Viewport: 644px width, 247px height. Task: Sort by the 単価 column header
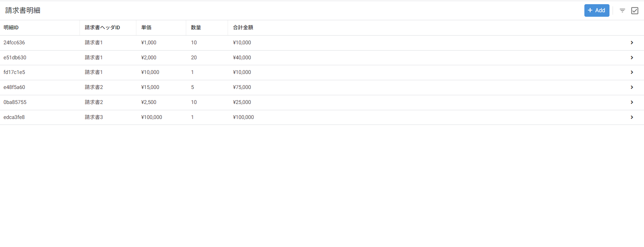pyautogui.click(x=146, y=28)
